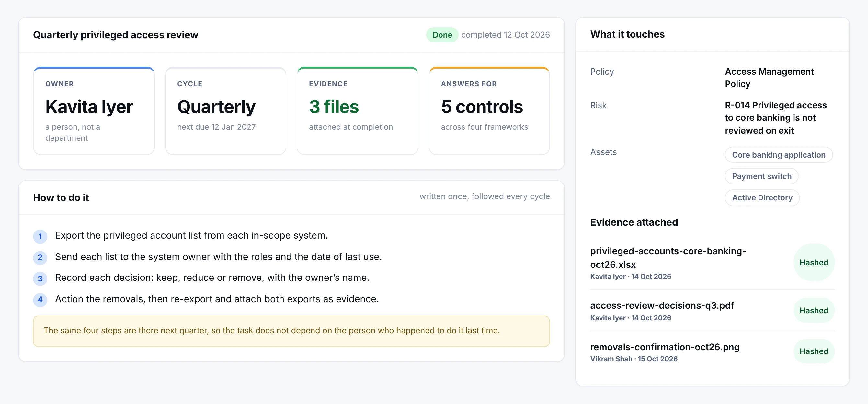This screenshot has width=868, height=404.
Task: Click the 'across four frameworks' caption
Action: [484, 127]
